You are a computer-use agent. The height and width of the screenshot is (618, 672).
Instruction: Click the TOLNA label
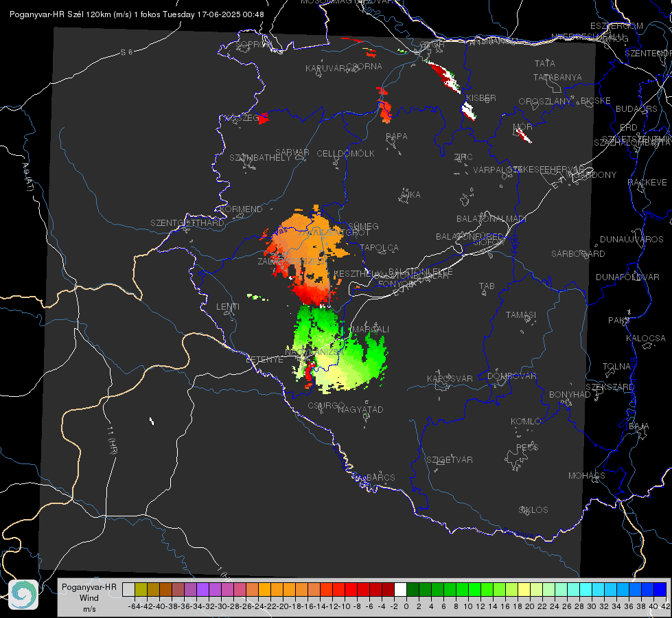[x=616, y=366]
